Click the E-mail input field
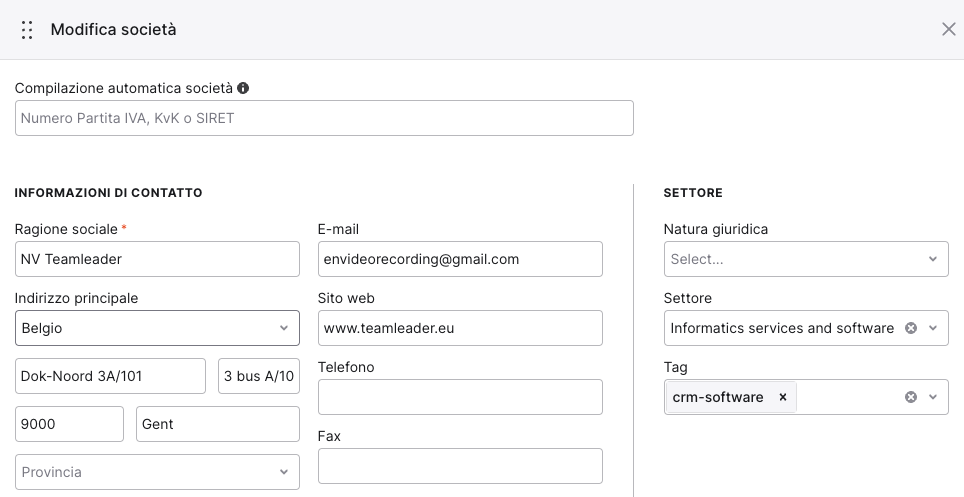Viewport: 964px width, 497px height. click(x=460, y=259)
